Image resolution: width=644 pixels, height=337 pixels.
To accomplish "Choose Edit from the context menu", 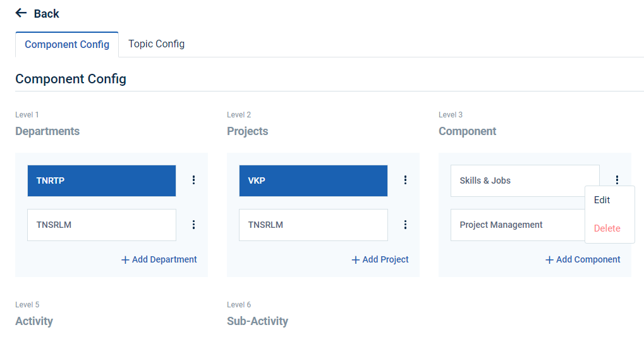I will (x=602, y=200).
